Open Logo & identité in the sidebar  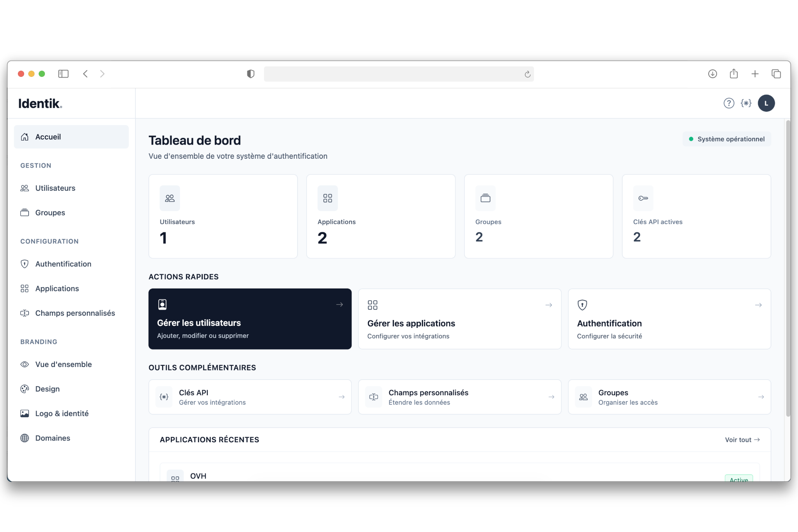click(62, 414)
